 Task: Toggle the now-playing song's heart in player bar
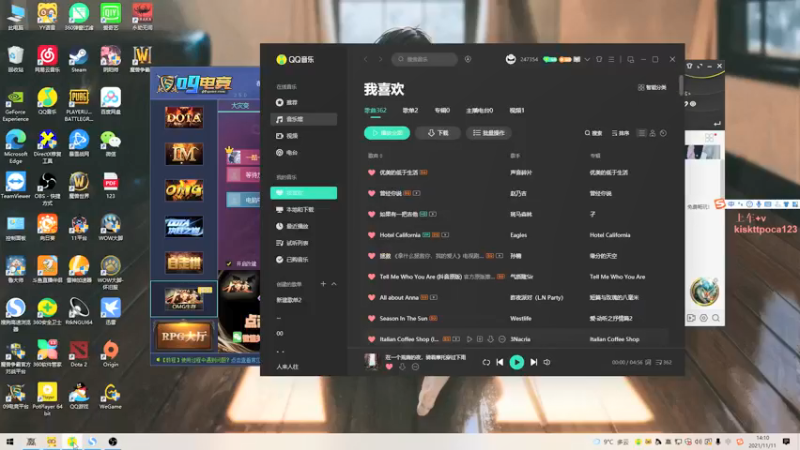[x=389, y=367]
